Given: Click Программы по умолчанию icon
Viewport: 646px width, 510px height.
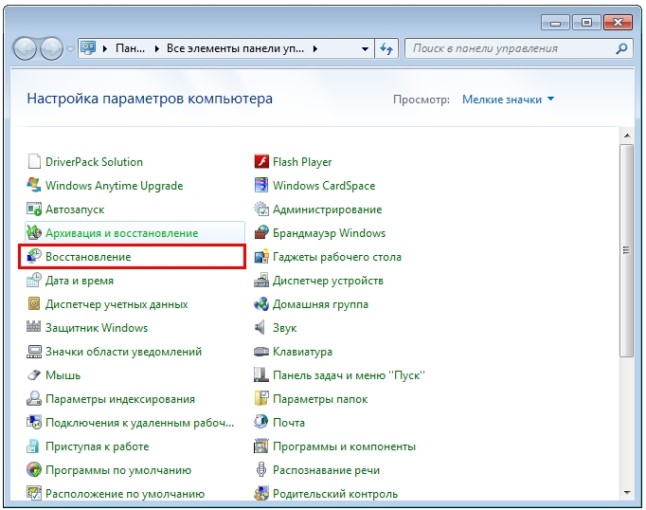Looking at the screenshot, I should pos(34,470).
